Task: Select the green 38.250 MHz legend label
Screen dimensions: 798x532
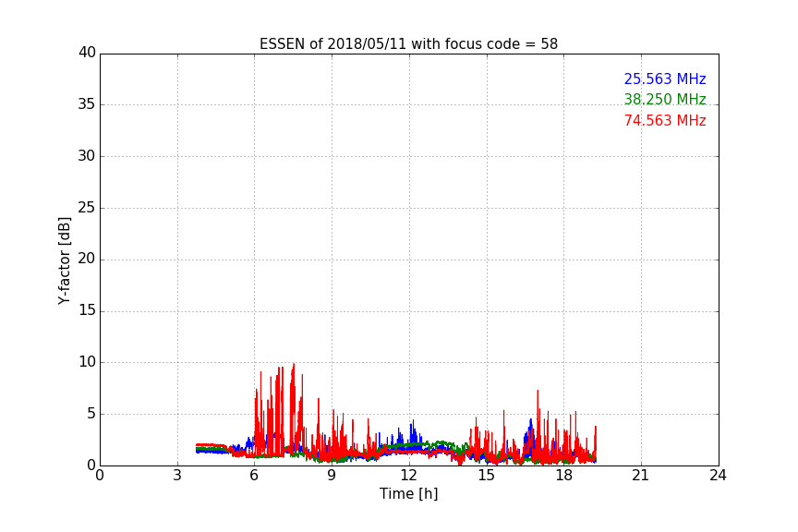Action: pos(665,99)
